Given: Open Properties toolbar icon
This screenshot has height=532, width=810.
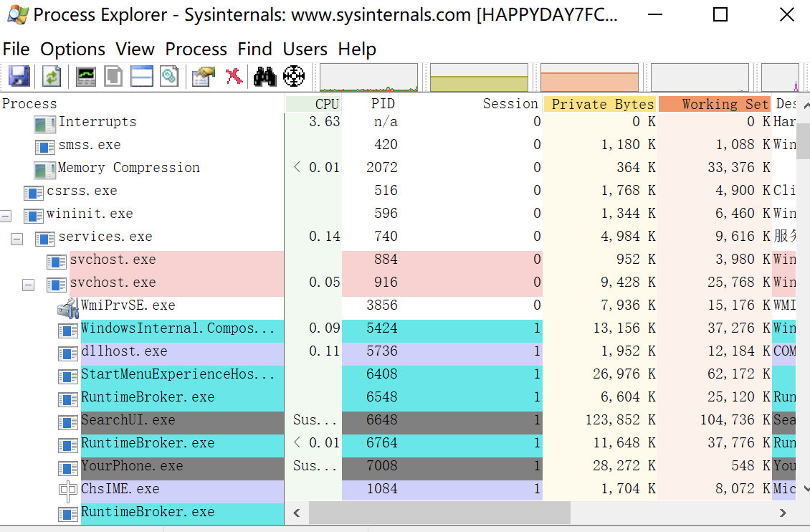Looking at the screenshot, I should coord(203,77).
